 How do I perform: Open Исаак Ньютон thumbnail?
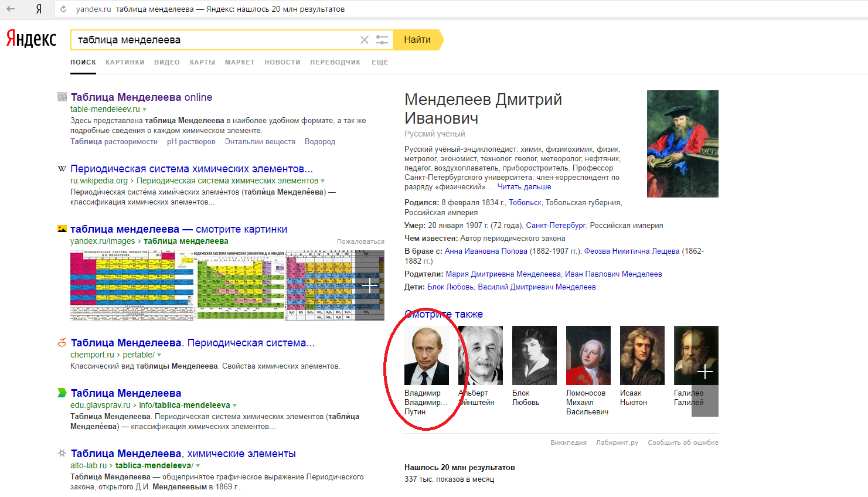click(642, 355)
